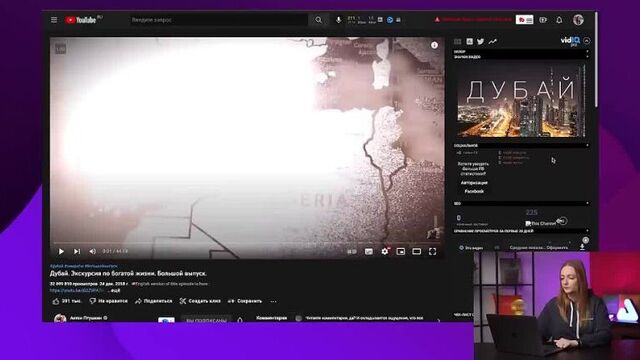Enable theater mode
640x360 pixels.
click(x=416, y=251)
